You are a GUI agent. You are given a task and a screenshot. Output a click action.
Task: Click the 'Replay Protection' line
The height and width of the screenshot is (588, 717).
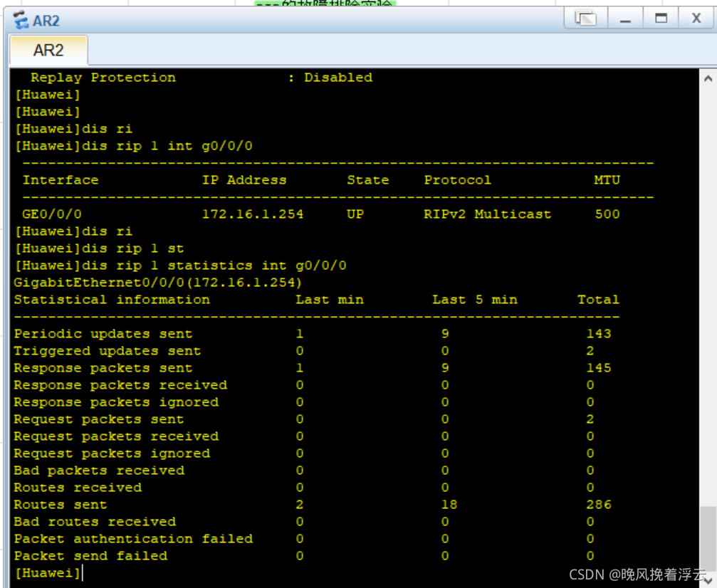click(202, 78)
